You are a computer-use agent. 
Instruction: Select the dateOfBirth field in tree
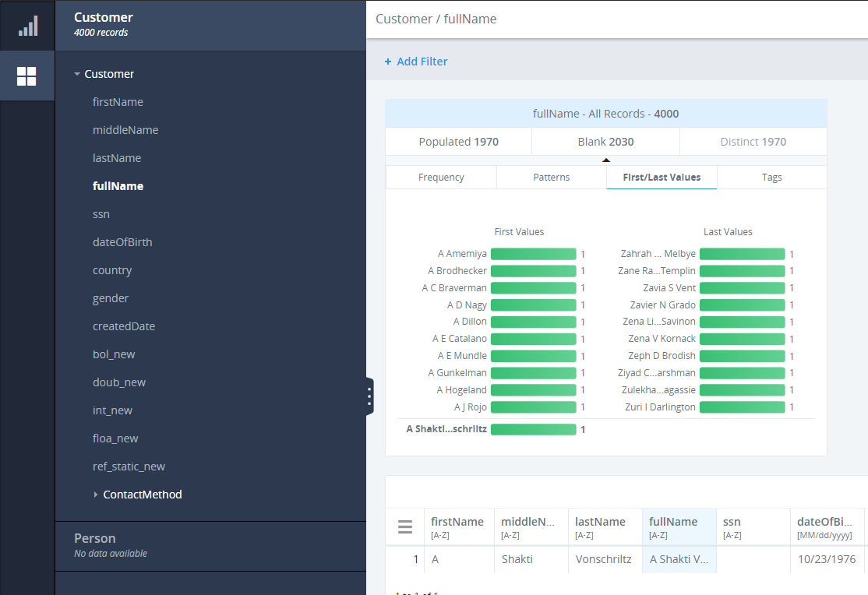tap(122, 242)
